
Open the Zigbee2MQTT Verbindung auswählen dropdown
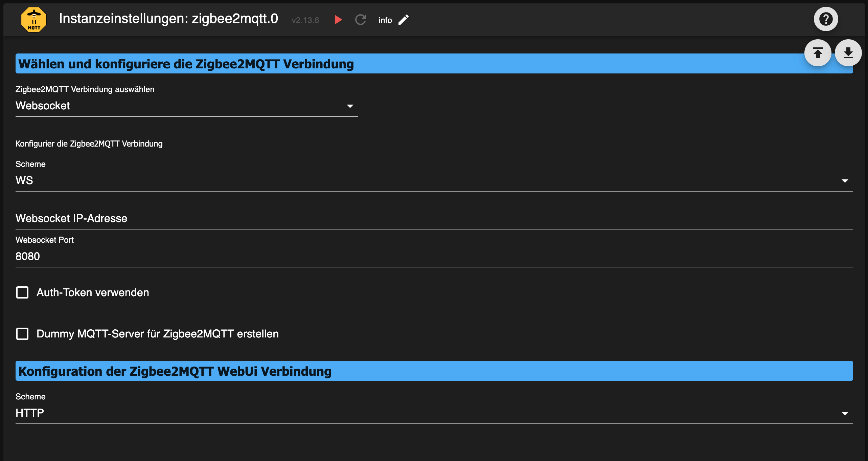click(187, 106)
